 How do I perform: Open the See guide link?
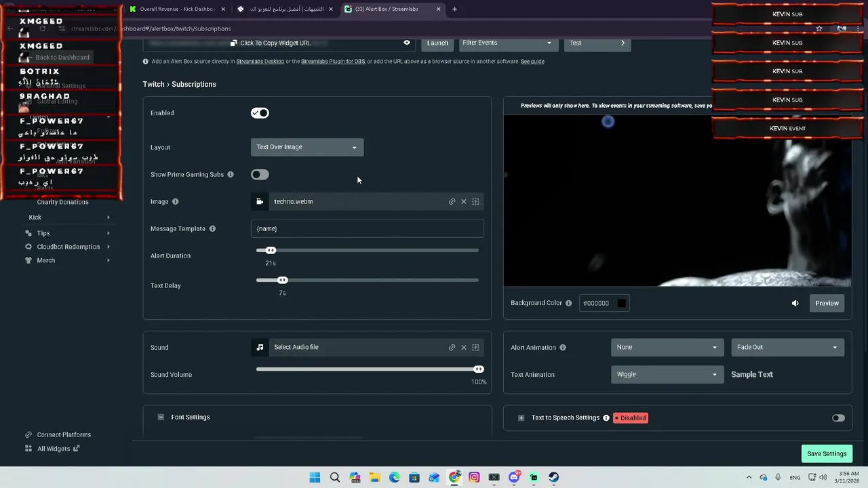click(532, 62)
